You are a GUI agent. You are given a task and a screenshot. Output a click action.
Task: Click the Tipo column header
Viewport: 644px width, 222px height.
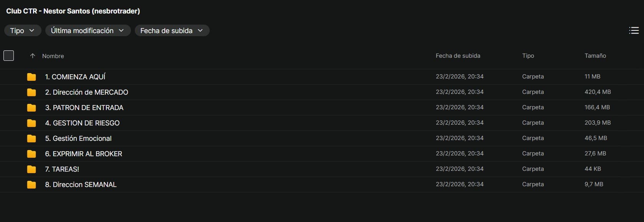[528, 56]
